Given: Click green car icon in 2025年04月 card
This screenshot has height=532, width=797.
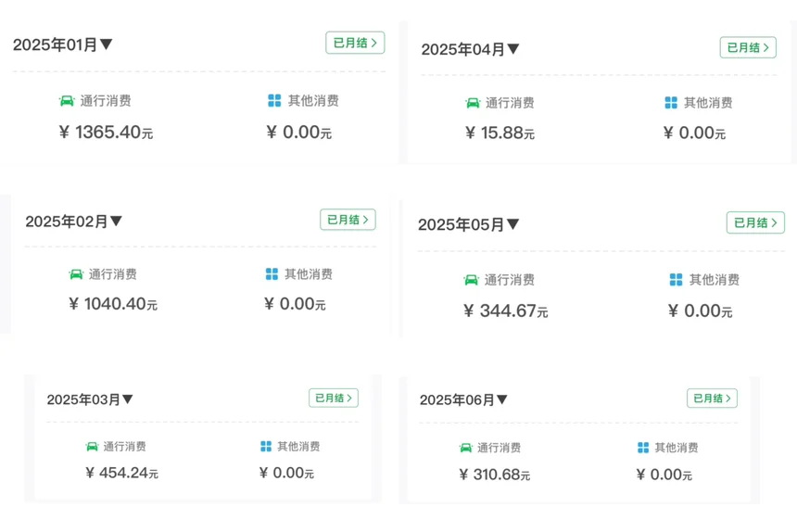Looking at the screenshot, I should point(473,103).
